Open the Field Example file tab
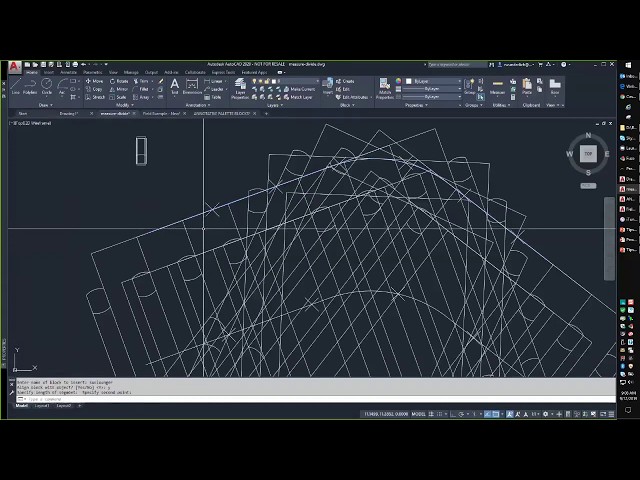This screenshot has width=640, height=480. 161,113
